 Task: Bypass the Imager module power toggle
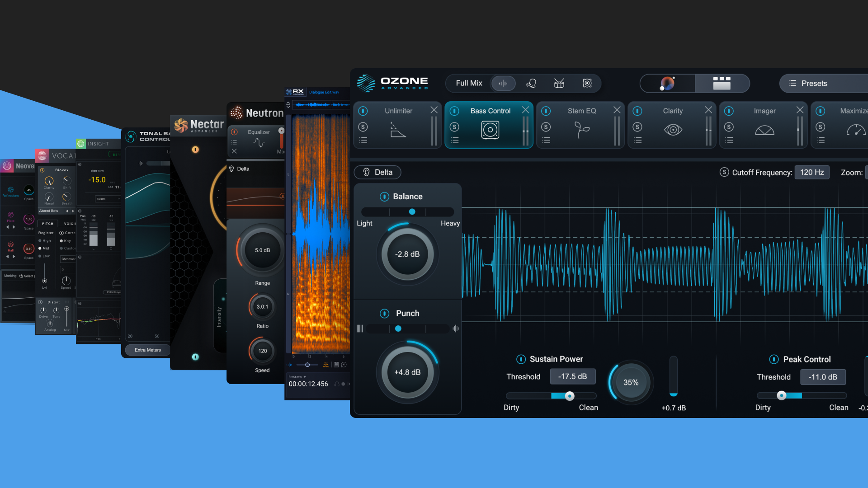click(729, 111)
